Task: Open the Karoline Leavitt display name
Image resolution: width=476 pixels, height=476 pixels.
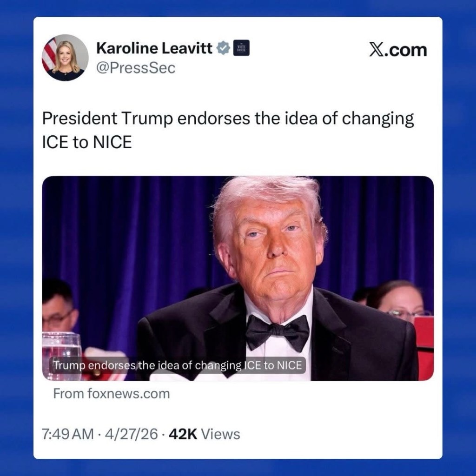Action: coord(154,48)
